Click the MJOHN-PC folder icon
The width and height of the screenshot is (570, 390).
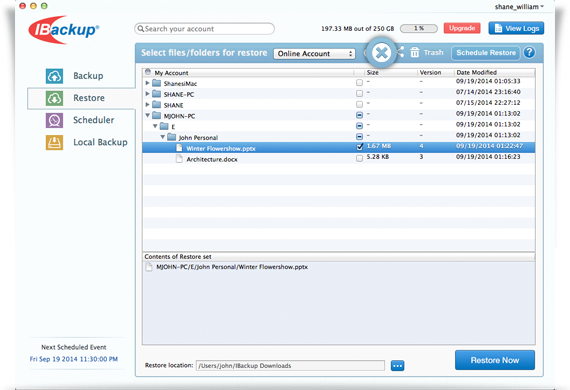[157, 116]
